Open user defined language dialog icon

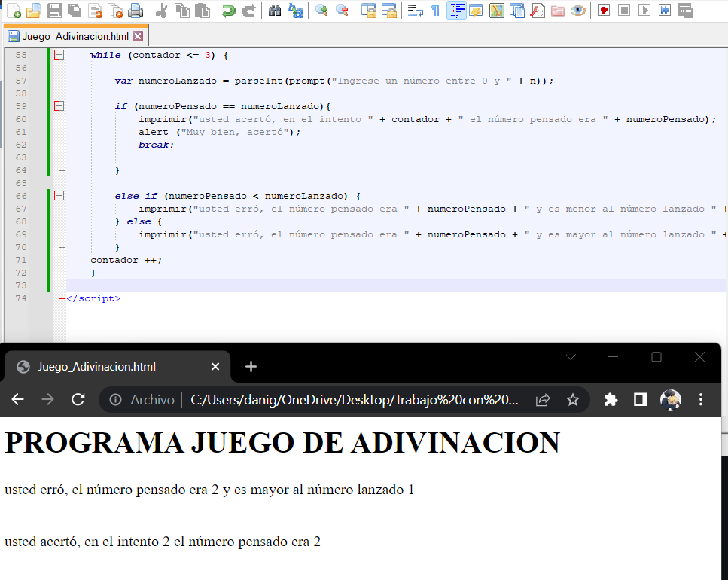(x=477, y=11)
